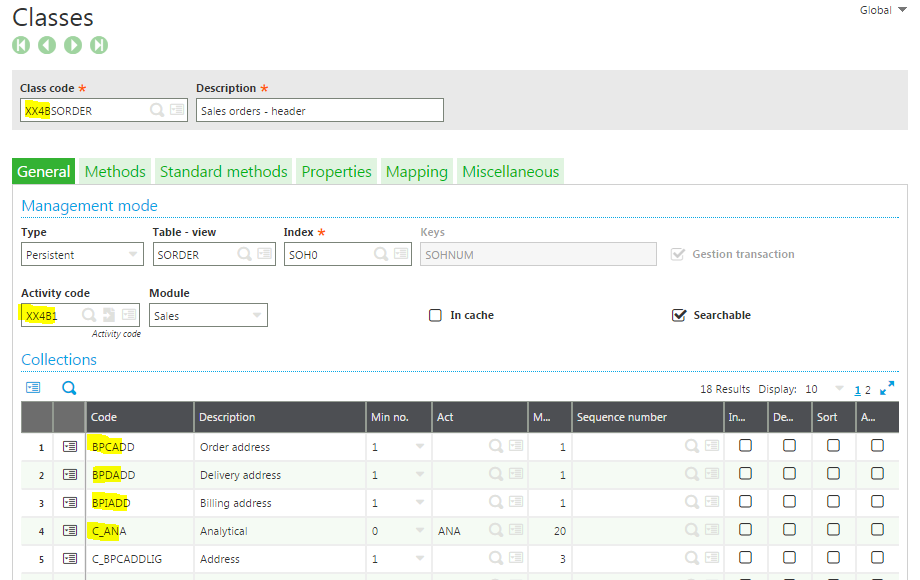Enable the In cache checkbox
Viewport: 920px width, 580px height.
[435, 315]
